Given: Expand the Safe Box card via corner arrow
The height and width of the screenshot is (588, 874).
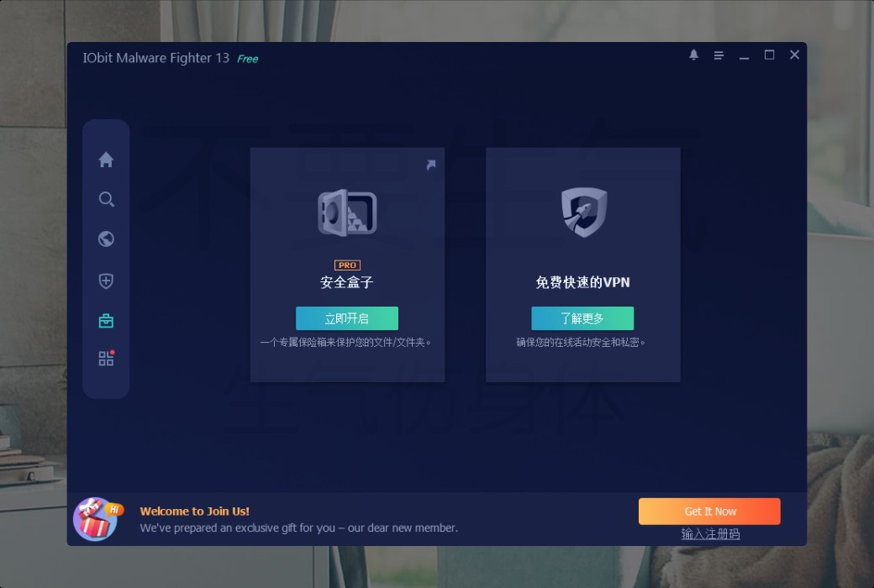Looking at the screenshot, I should coord(431,165).
